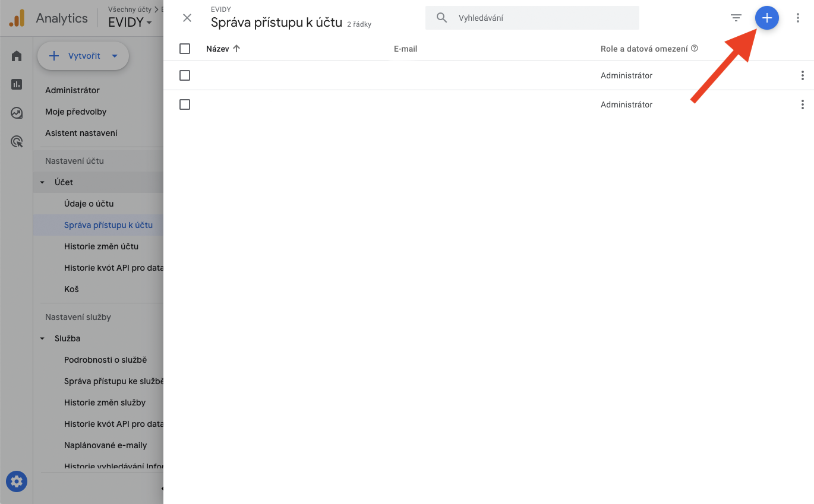
Task: Open Historie vyhledávání at the sidebar bottom
Action: click(113, 467)
